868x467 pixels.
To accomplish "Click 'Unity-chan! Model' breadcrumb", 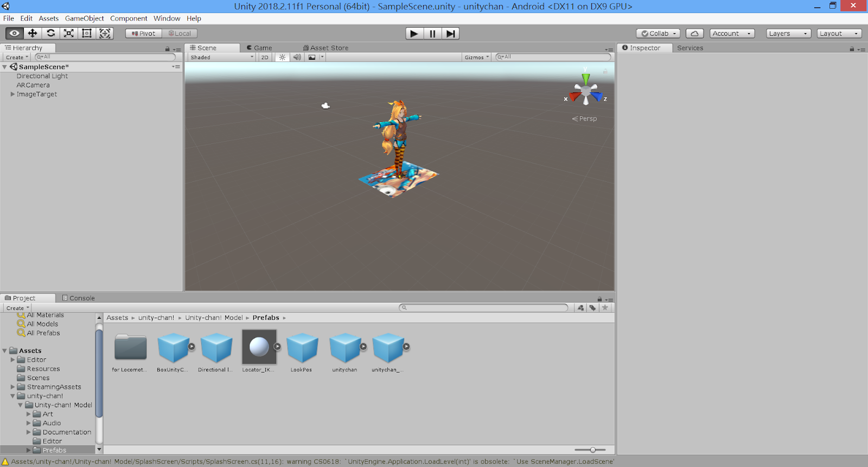I will coord(214,318).
